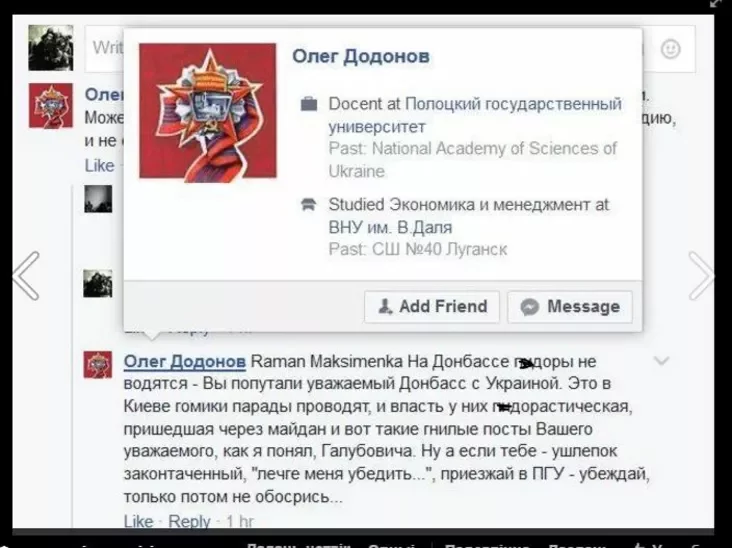Open Олег Додонов name in hover card
Screen dimensions: 732x548
coord(361,56)
